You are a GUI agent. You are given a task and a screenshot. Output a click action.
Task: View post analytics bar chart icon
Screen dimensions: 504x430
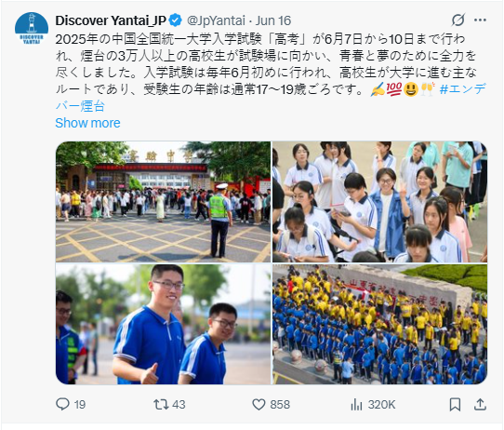click(356, 404)
